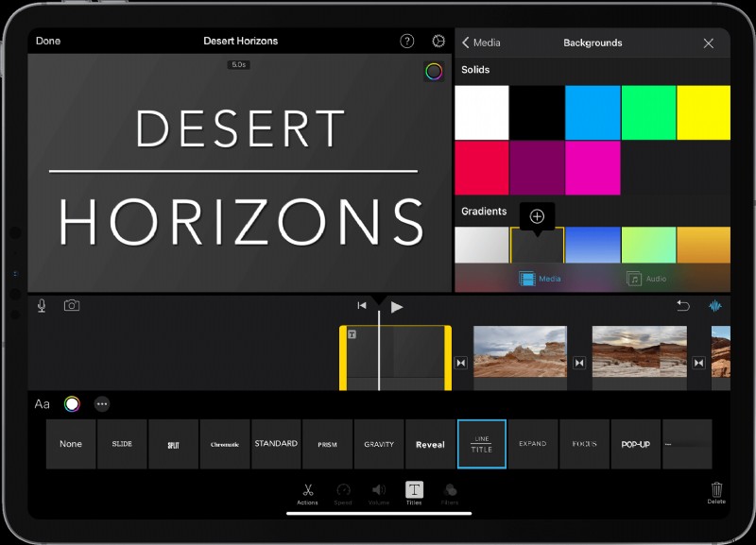This screenshot has height=545, width=756.
Task: Open font settings via the Aa icon
Action: (42, 403)
